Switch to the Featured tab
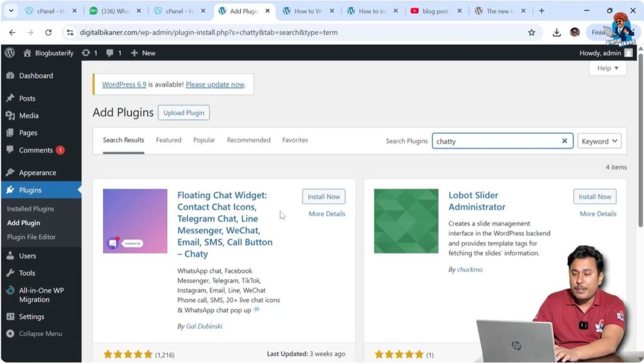This screenshot has width=644, height=363. click(x=169, y=140)
